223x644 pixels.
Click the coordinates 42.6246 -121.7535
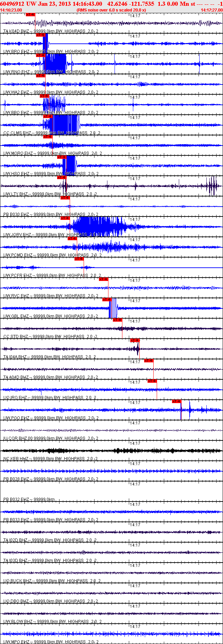(130, 4)
